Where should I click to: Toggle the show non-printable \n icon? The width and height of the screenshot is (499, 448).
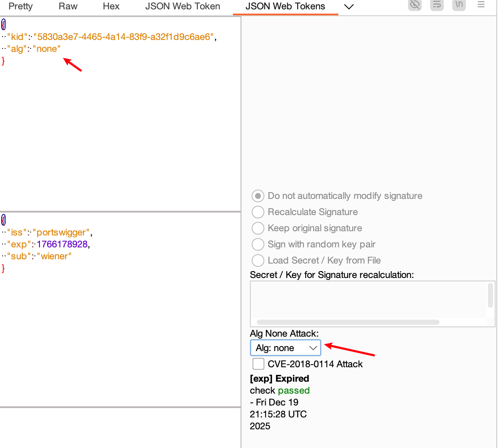point(459,5)
